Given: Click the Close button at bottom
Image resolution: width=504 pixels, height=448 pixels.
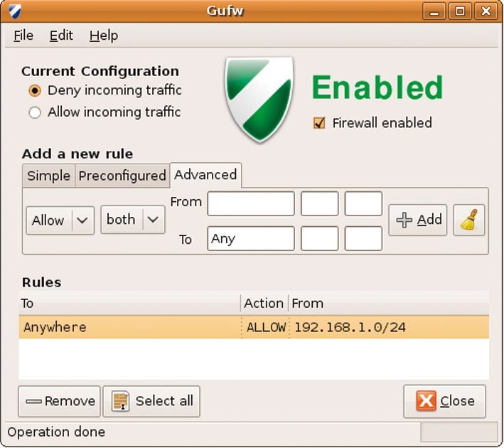Looking at the screenshot, I should tap(444, 401).
